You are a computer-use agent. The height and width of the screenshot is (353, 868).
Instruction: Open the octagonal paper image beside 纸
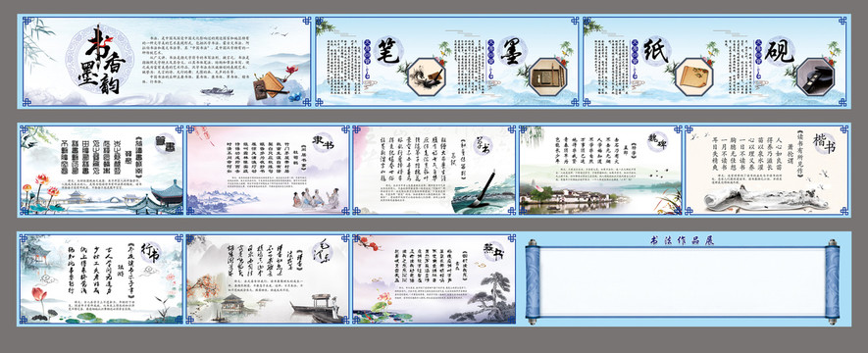(x=694, y=76)
